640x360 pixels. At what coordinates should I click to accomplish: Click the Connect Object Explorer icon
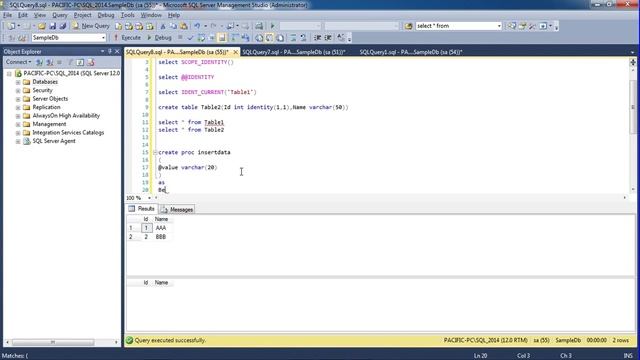(x=40, y=62)
